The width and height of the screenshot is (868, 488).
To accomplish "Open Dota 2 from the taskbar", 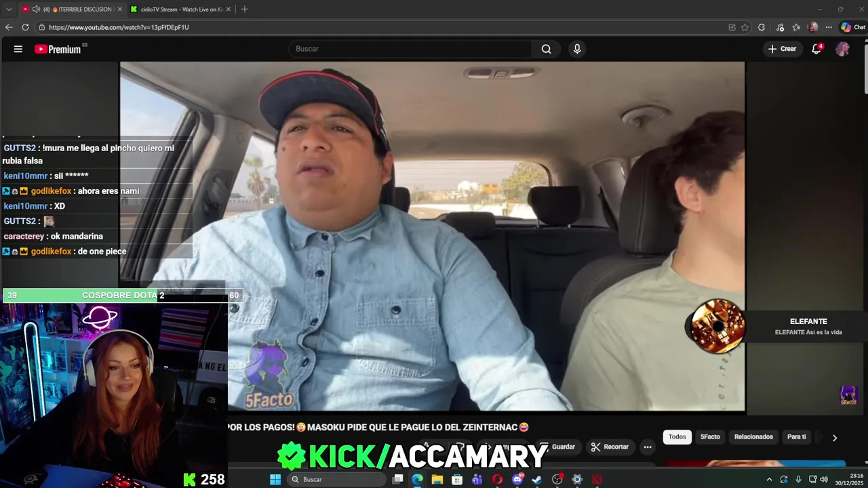I will (x=597, y=479).
